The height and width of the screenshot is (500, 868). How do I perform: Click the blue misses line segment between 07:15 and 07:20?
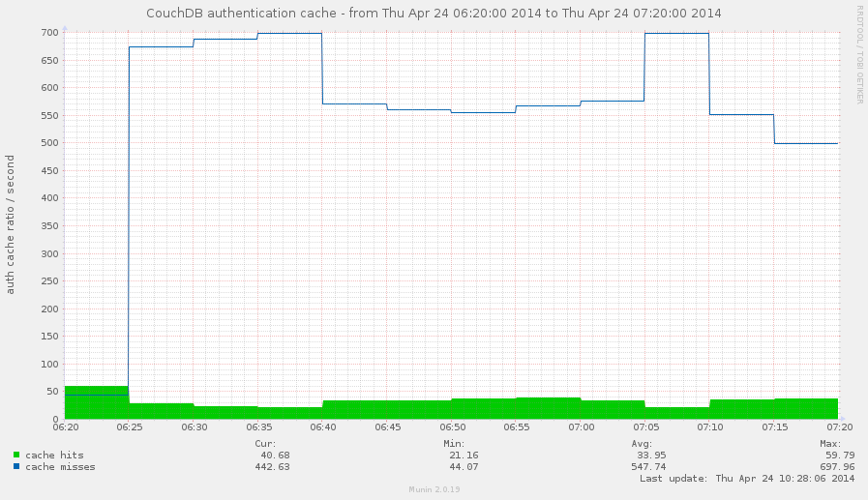(806, 143)
